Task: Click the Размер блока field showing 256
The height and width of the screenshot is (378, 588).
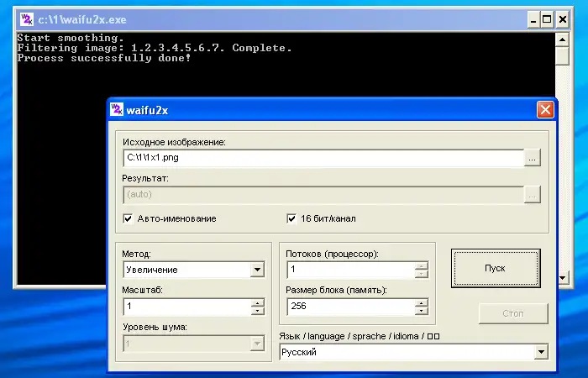Action: [x=350, y=307]
